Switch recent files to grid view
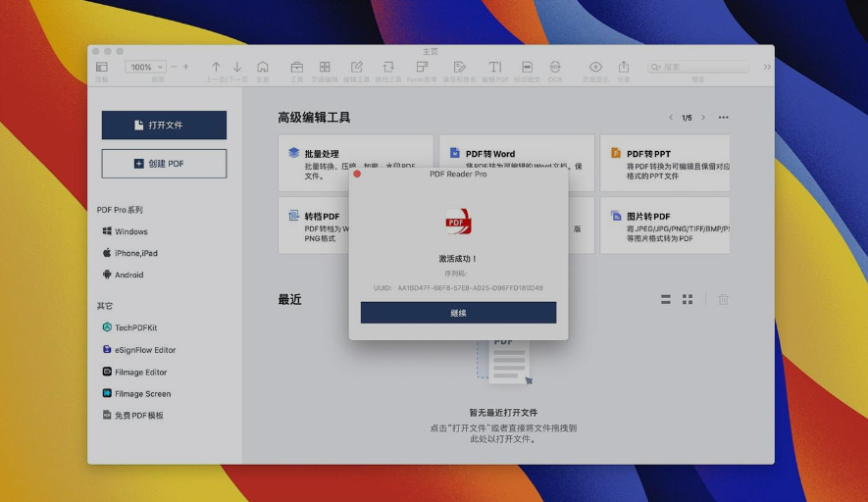Image resolution: width=868 pixels, height=502 pixels. 688,299
